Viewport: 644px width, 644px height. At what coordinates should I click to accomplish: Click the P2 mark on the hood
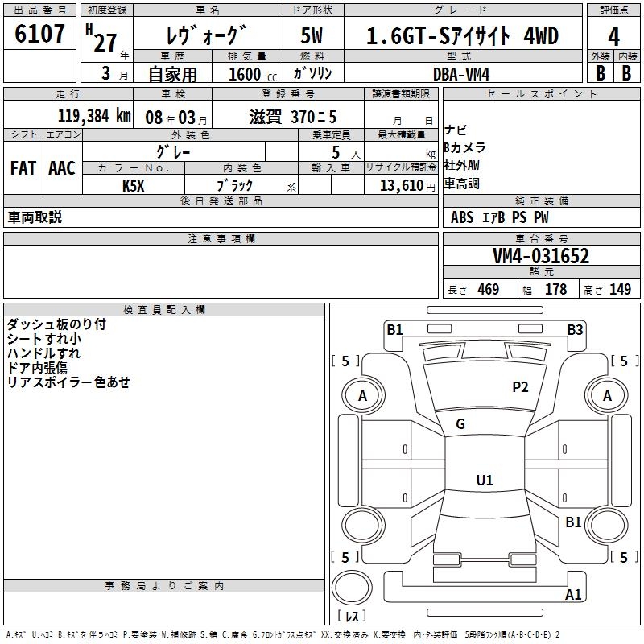pos(520,387)
